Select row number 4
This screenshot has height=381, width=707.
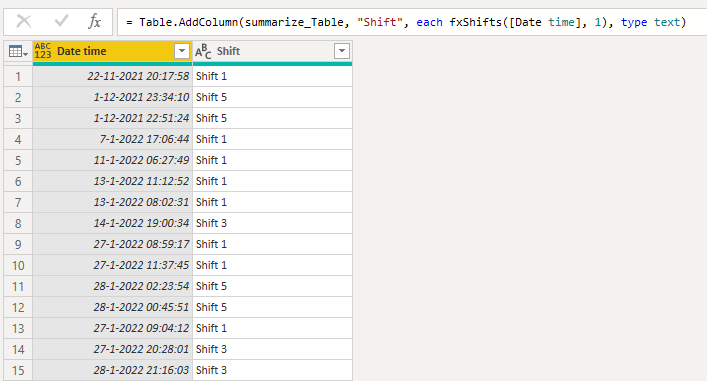(x=18, y=139)
